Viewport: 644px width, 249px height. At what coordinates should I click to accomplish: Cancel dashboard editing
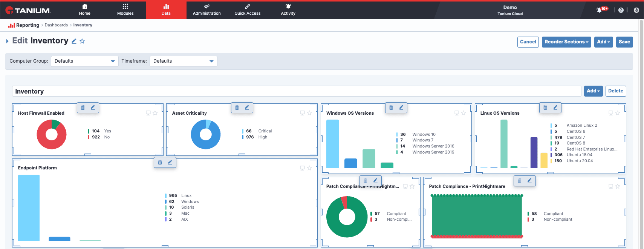[x=528, y=42]
